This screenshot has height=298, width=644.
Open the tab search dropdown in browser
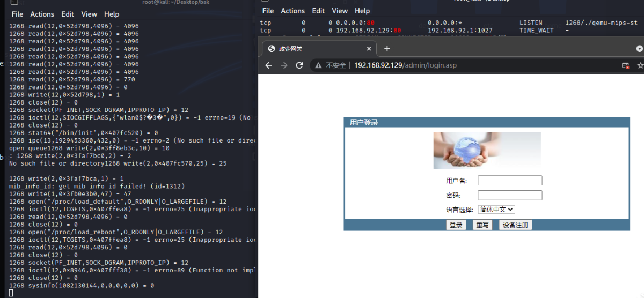point(640,48)
